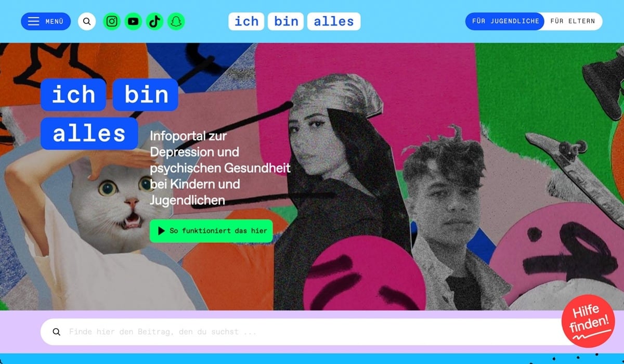Screen dimensions: 624x364
Task: Click the three-line hamburger icon
Action: coord(33,21)
